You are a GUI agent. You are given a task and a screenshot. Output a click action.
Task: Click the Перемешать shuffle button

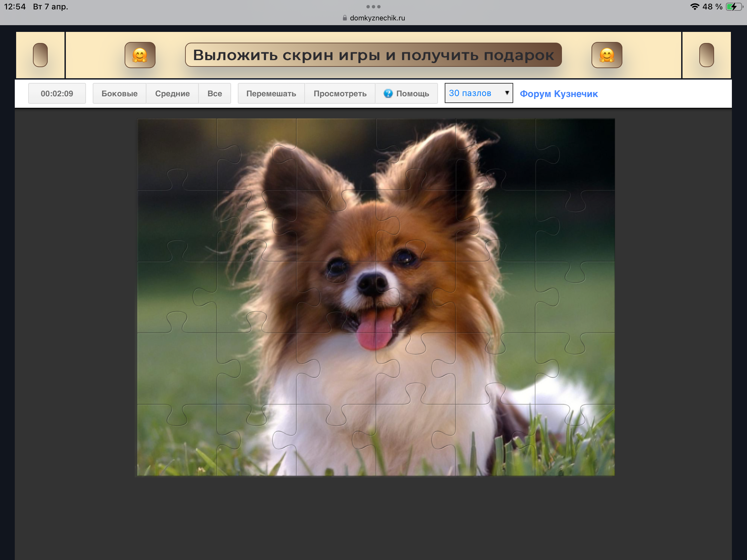click(x=271, y=94)
